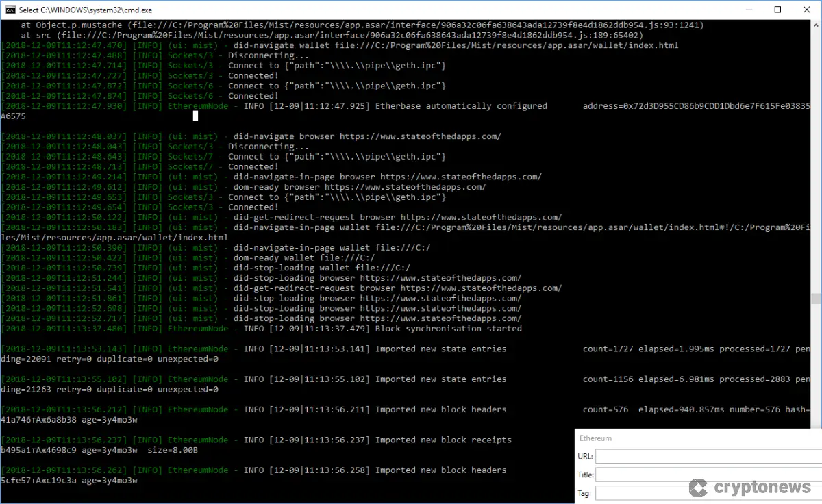Screen dimensions: 822x504
Task: Click the 'at Object.p.mustache' stack trace line
Action: (362, 25)
